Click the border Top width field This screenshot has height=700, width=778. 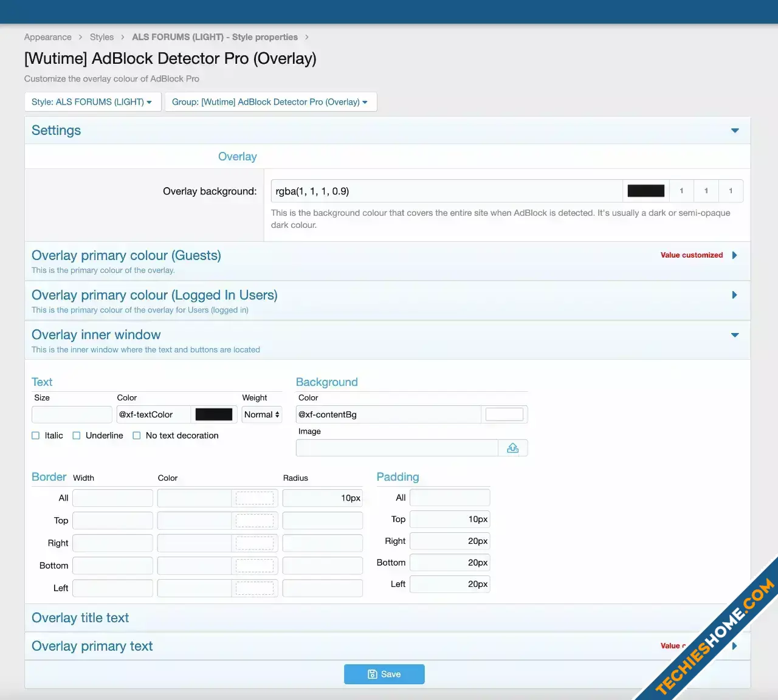tap(112, 521)
